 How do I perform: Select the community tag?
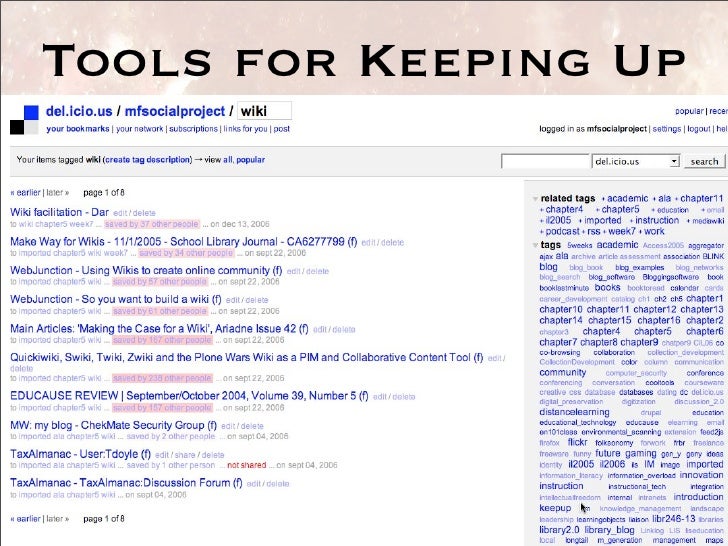[x=563, y=372]
